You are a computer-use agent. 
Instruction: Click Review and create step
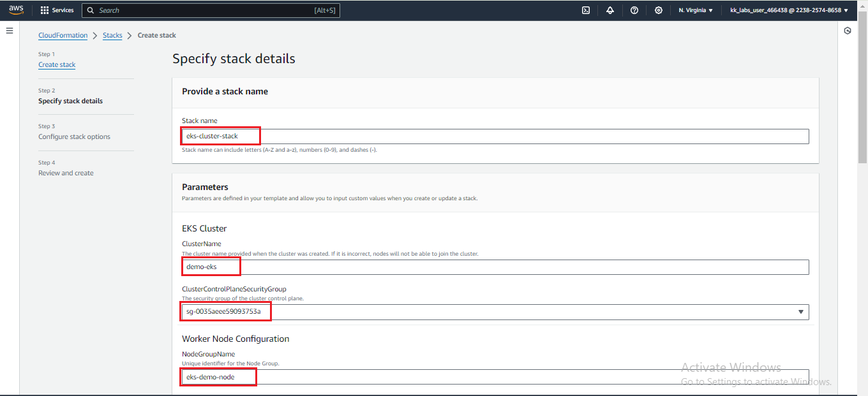click(x=66, y=173)
